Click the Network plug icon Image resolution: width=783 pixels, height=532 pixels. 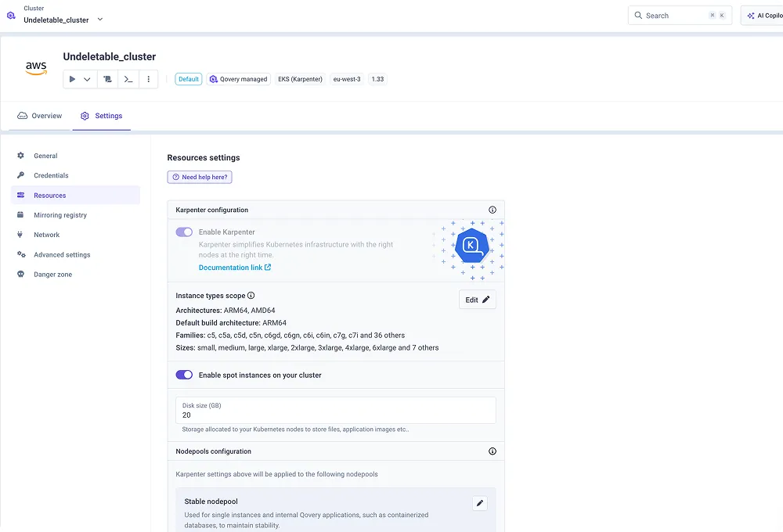point(20,235)
